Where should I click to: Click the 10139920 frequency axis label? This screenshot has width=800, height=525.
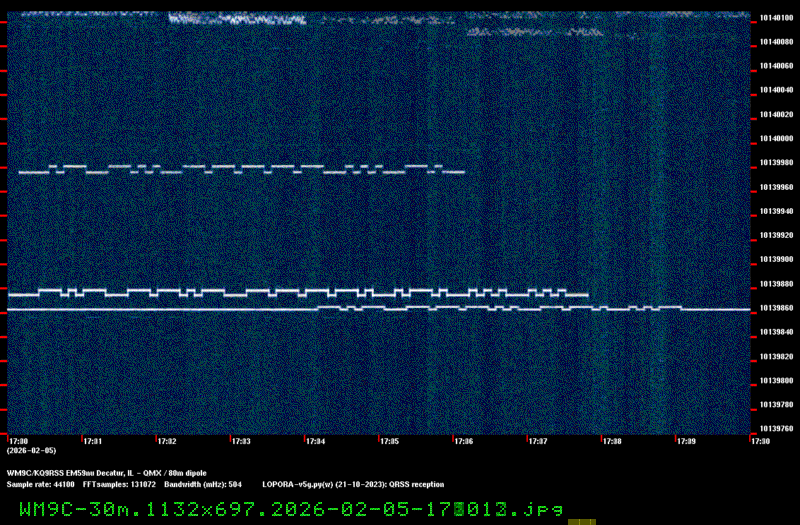[x=776, y=236]
